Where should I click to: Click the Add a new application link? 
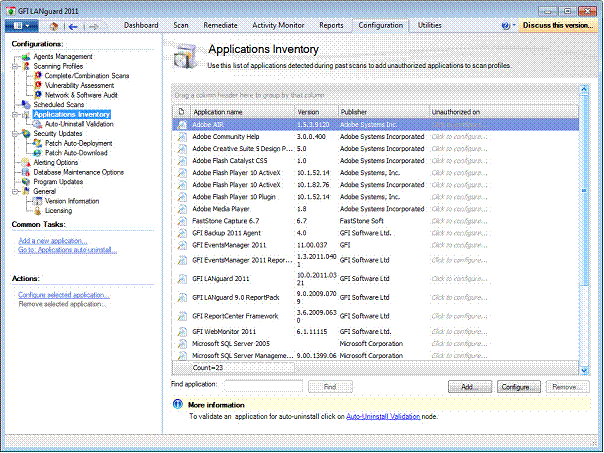tap(53, 241)
